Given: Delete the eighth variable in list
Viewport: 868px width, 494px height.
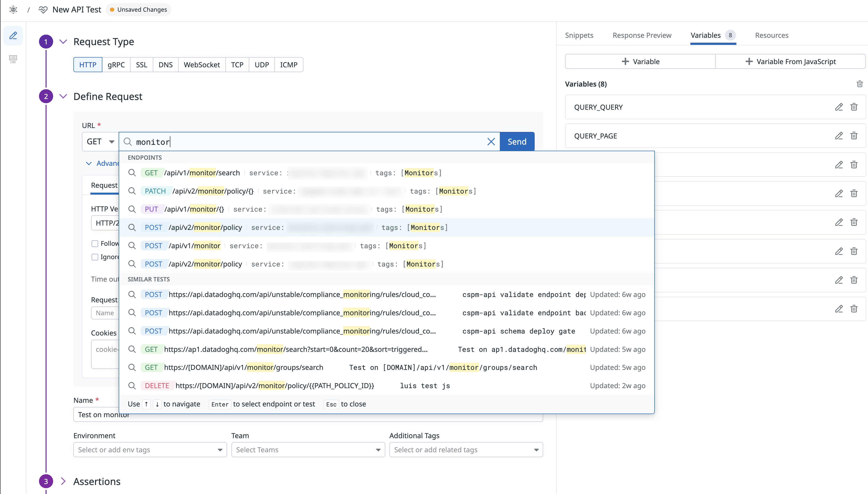Looking at the screenshot, I should pos(854,309).
